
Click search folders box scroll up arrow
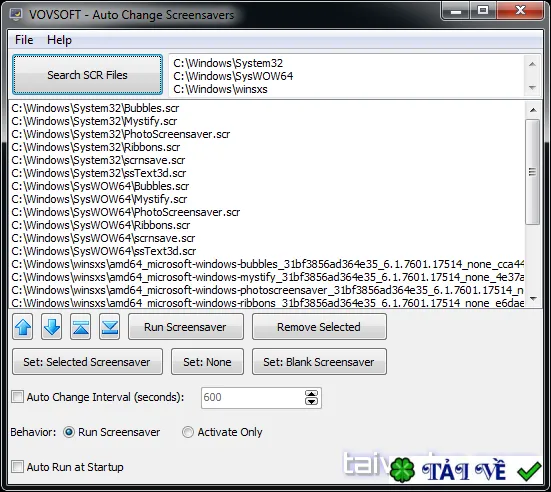tap(532, 64)
